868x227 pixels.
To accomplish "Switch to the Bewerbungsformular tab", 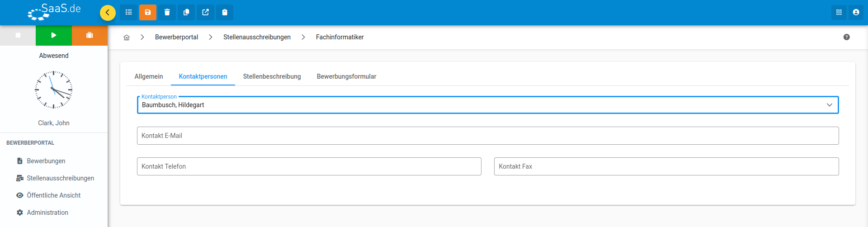I will pos(347,76).
